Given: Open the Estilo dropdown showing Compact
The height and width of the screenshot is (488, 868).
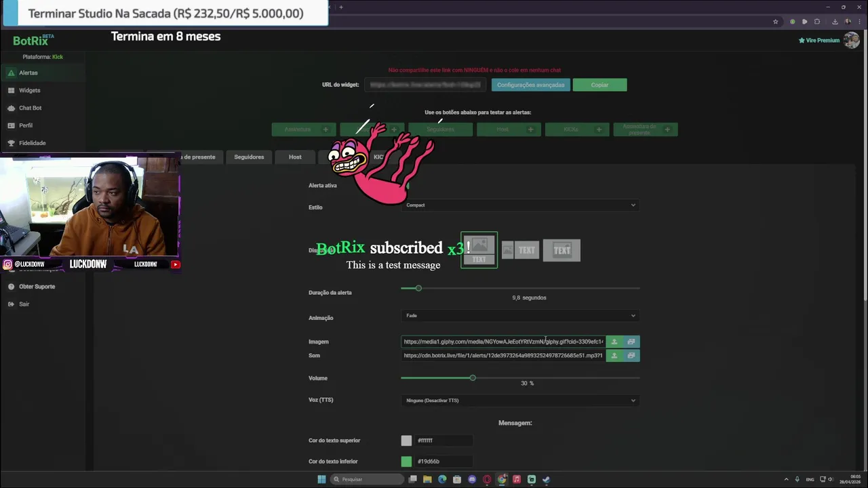Looking at the screenshot, I should pyautogui.click(x=520, y=205).
